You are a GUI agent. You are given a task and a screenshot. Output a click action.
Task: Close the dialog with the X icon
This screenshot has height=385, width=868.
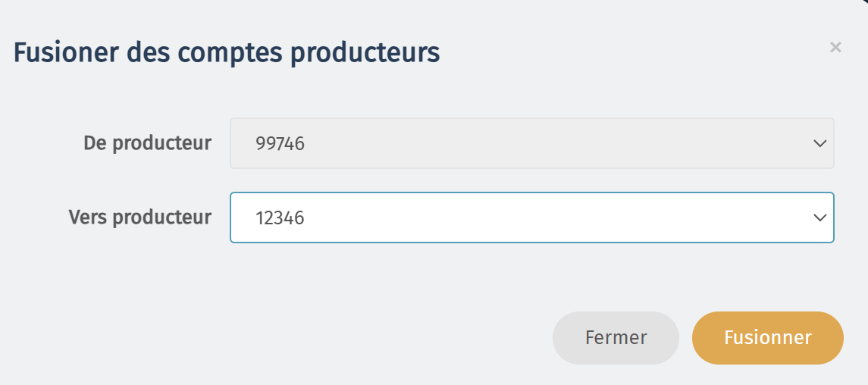(x=835, y=48)
